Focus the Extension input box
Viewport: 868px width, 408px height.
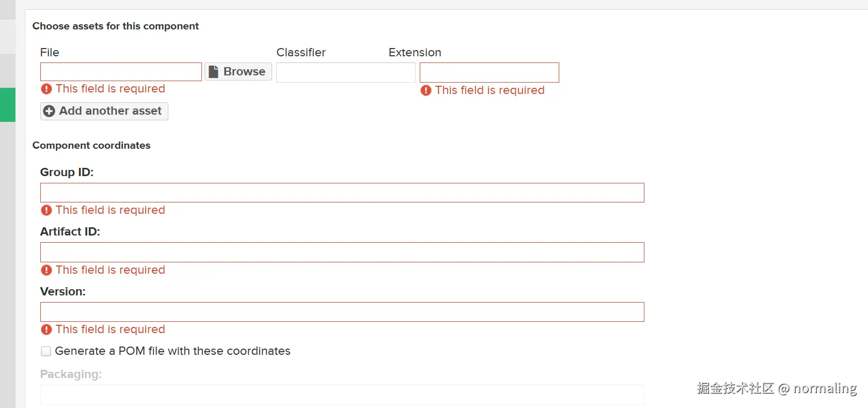pyautogui.click(x=489, y=72)
